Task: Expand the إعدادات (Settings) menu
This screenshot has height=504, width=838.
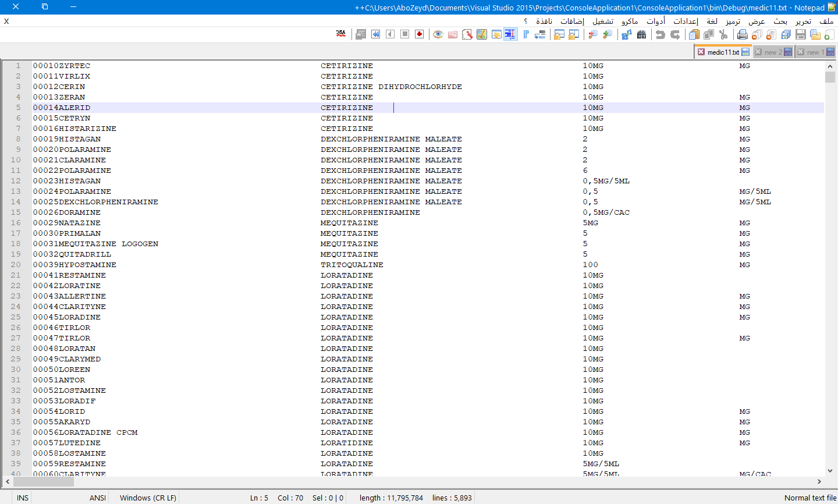Action: pyautogui.click(x=686, y=22)
